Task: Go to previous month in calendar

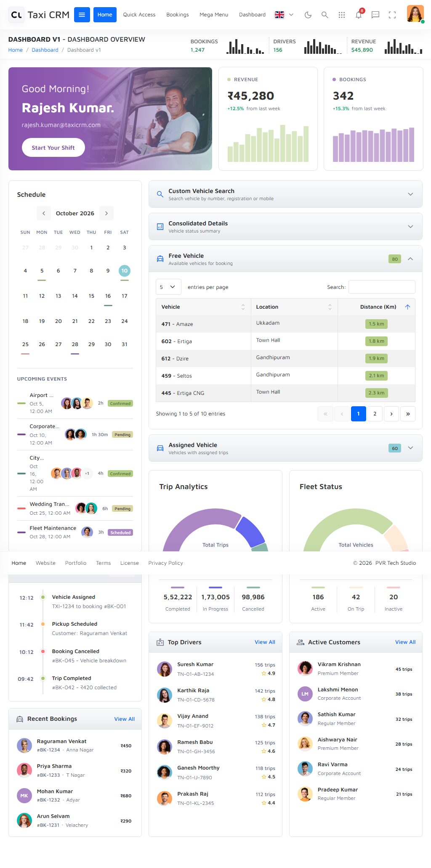Action: [44, 213]
